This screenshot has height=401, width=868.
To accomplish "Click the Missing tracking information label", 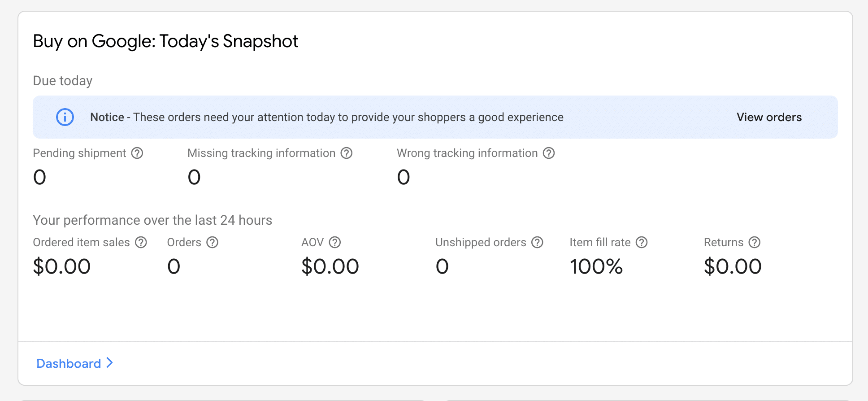I will pos(261,153).
